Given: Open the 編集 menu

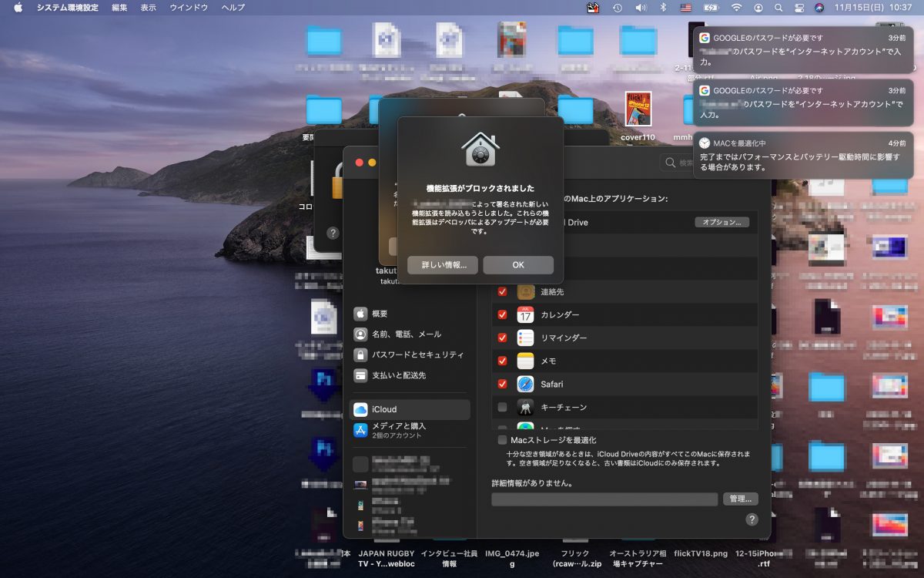Looking at the screenshot, I should click(119, 8).
